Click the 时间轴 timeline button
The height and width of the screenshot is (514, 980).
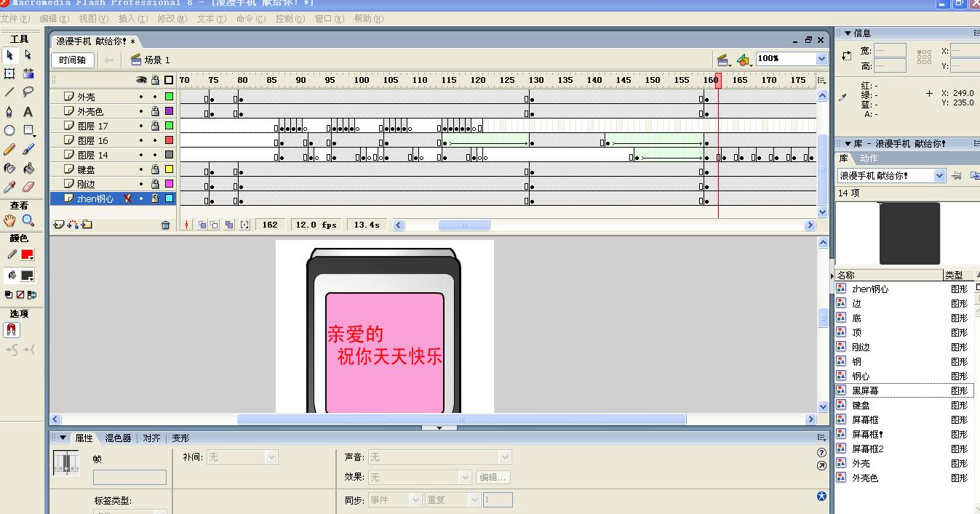pos(73,60)
